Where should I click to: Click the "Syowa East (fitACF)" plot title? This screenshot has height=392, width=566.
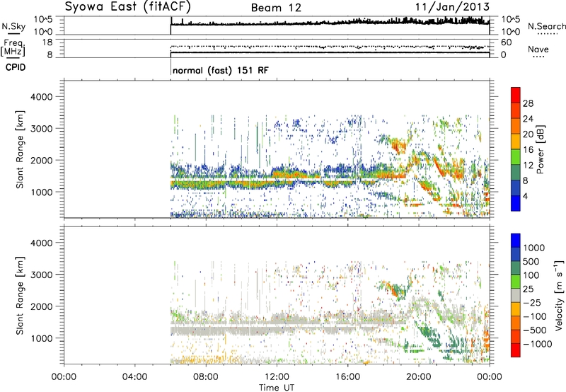[x=127, y=7]
